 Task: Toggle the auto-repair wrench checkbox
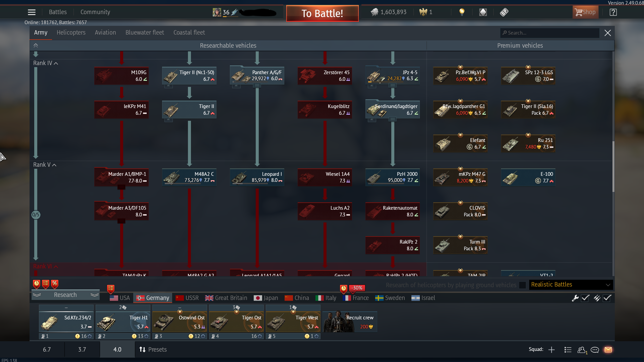585,298
